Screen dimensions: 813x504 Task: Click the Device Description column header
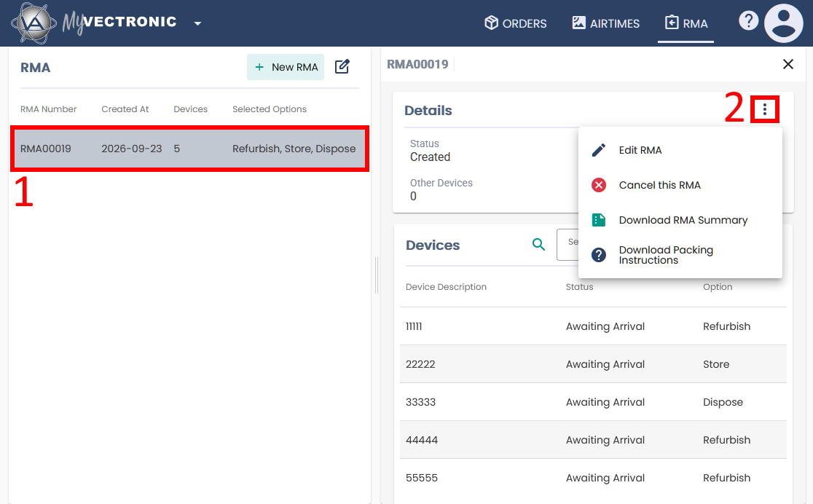[446, 287]
